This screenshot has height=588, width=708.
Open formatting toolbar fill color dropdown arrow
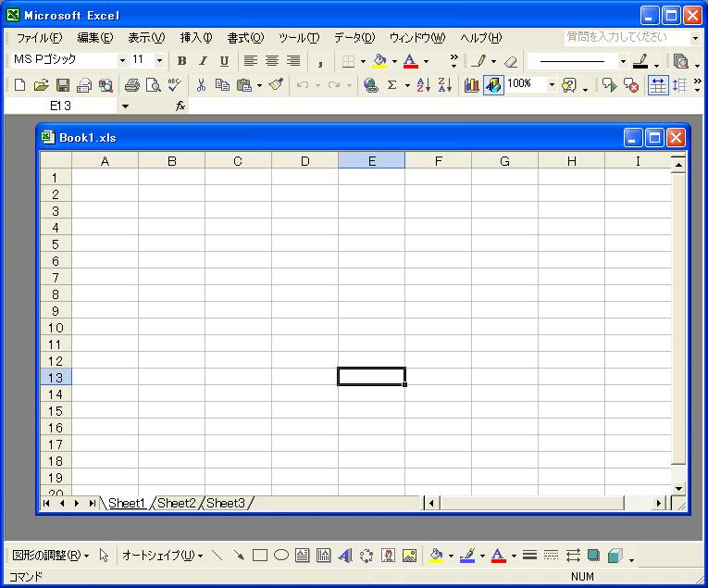coord(394,61)
